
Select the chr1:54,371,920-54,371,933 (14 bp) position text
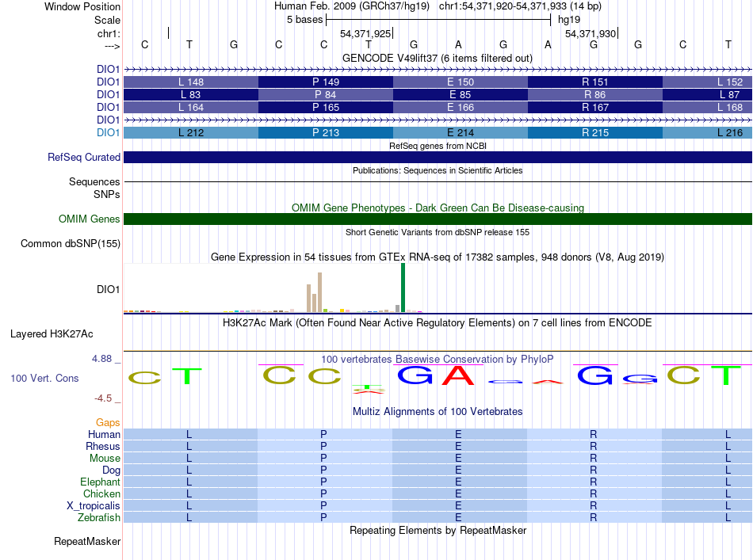coord(520,6)
